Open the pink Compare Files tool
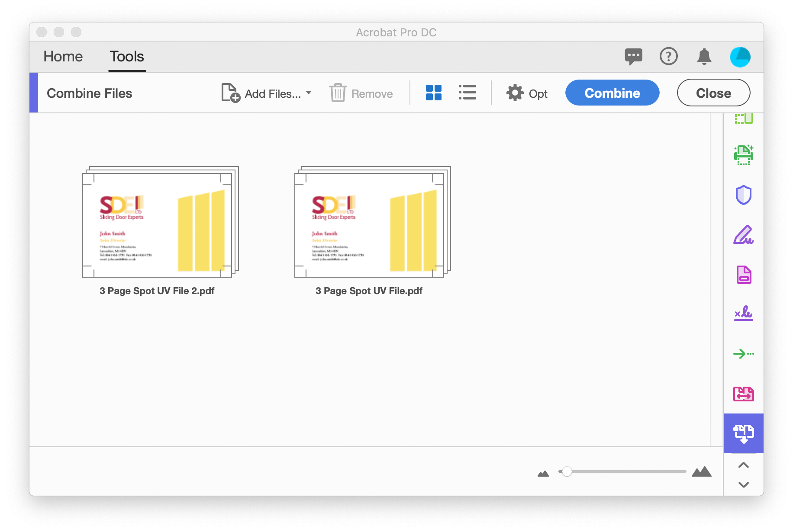 [743, 394]
